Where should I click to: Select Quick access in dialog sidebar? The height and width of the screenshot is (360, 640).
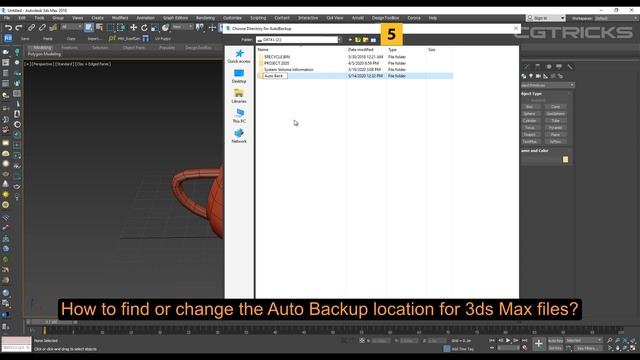point(239,56)
